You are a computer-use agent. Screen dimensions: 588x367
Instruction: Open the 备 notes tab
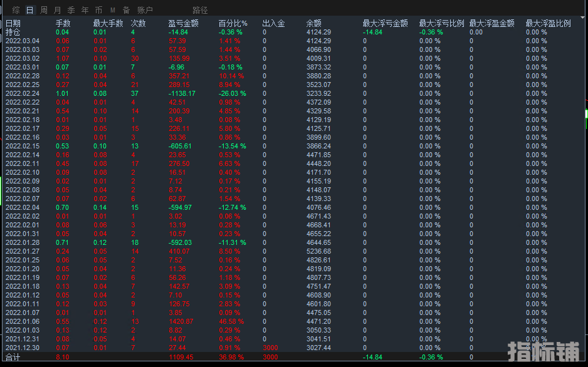[x=126, y=10]
